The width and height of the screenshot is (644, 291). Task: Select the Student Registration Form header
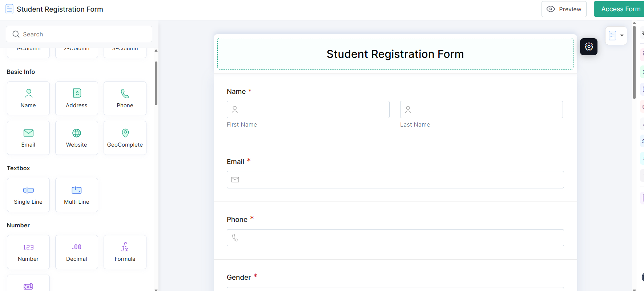click(395, 54)
